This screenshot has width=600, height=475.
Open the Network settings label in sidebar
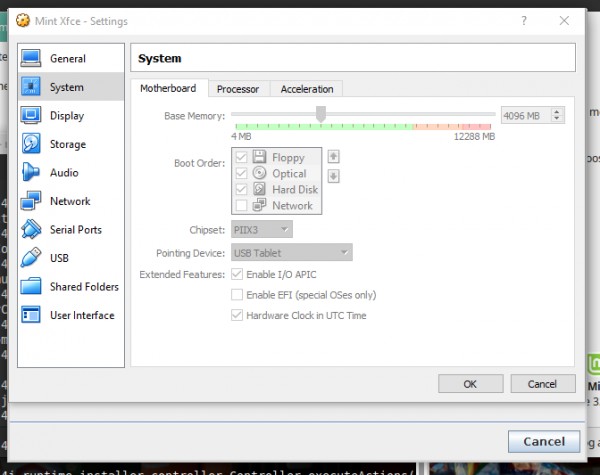70,201
